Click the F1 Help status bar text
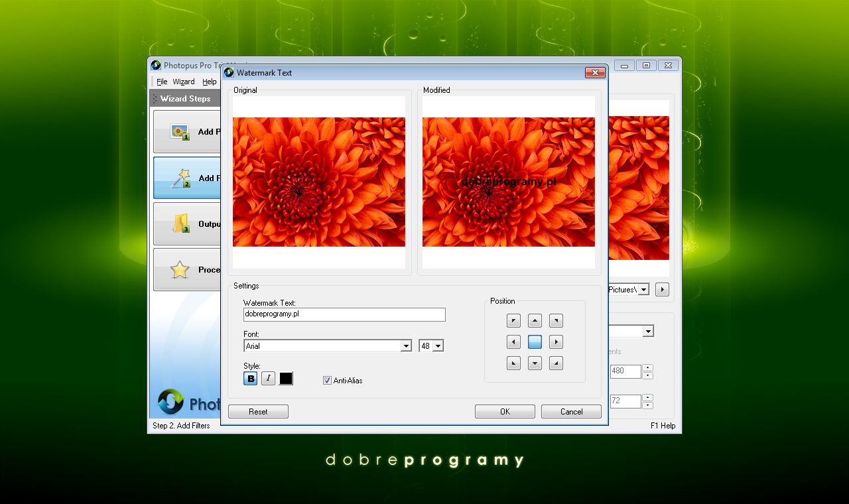849x504 pixels. point(663,426)
